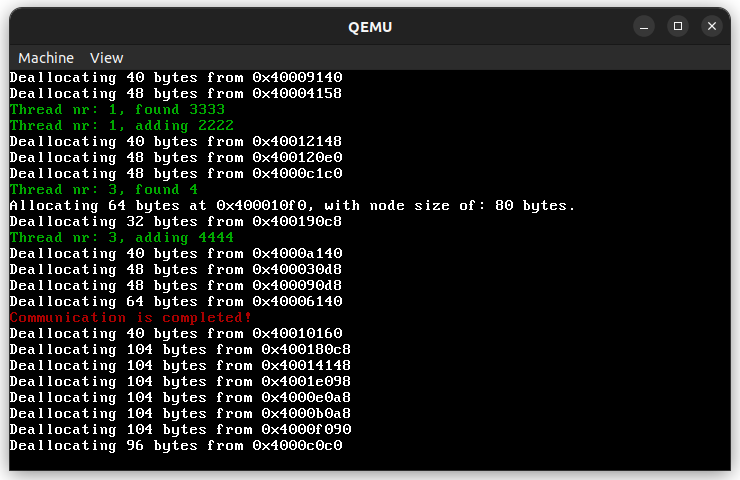Click line 'Deallocating 64 bytes from 0x40006140'
740x480 pixels.
(x=176, y=302)
